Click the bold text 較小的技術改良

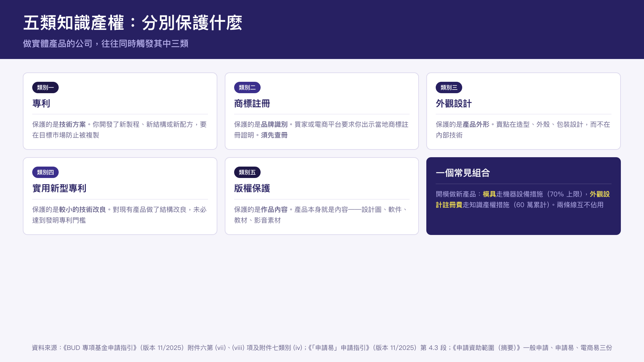[83, 209]
